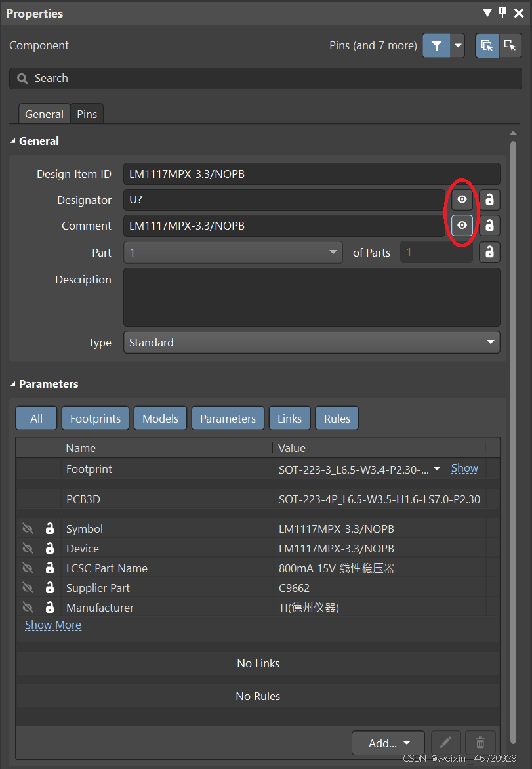Viewport: 532px width, 769px height.
Task: Switch to the General tab
Action: pos(44,114)
